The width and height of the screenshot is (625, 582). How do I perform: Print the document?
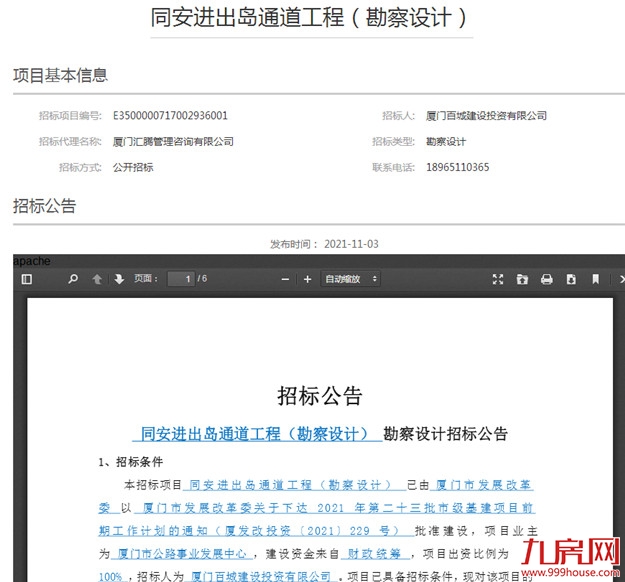point(546,279)
